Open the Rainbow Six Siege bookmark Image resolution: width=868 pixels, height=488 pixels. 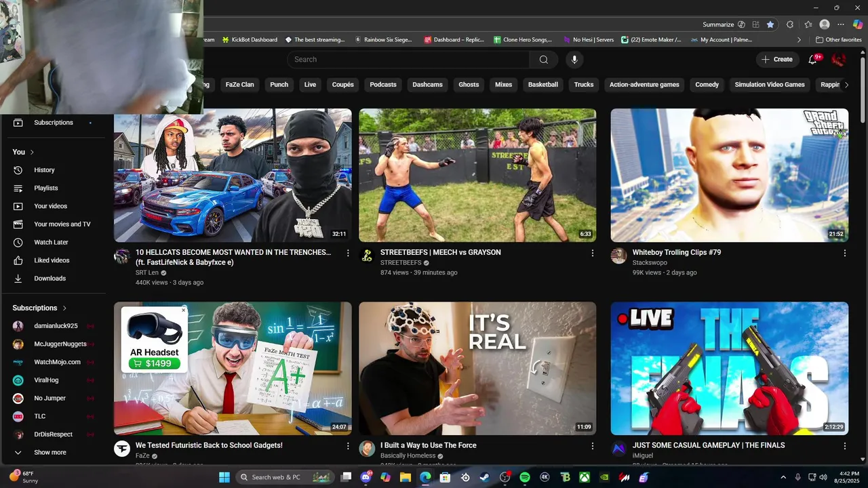(383, 40)
